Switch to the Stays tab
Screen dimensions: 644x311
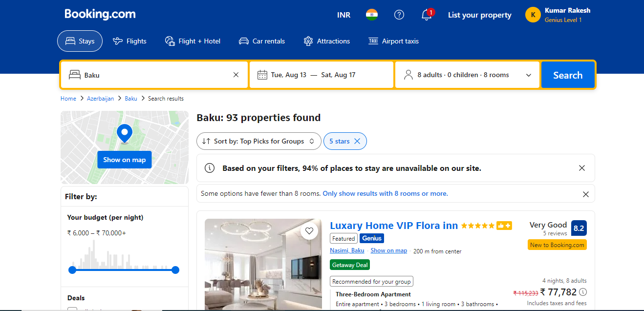80,41
